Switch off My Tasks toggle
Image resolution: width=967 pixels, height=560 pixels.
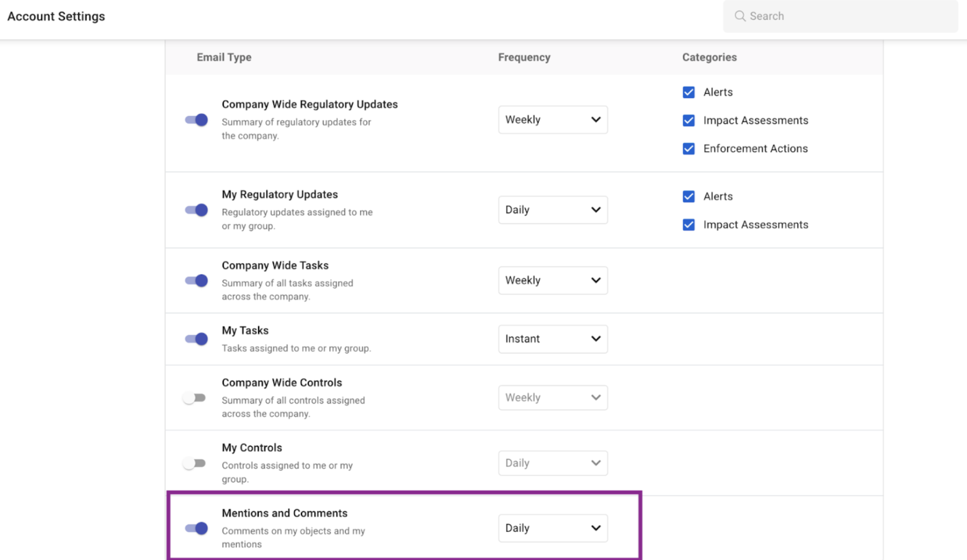click(197, 339)
